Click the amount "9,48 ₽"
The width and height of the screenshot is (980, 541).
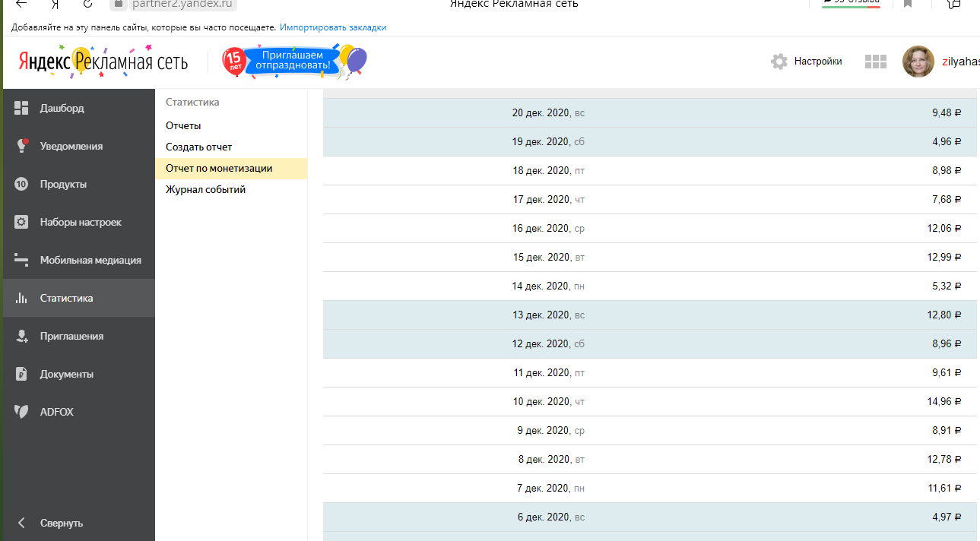tap(947, 113)
